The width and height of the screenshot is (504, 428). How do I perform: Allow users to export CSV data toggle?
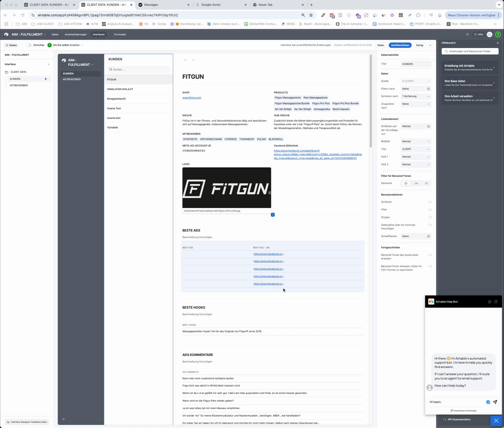[x=430, y=266]
